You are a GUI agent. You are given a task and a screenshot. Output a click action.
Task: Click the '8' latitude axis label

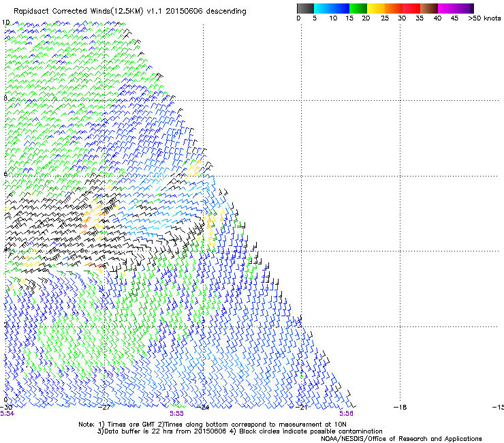[x=5, y=98]
